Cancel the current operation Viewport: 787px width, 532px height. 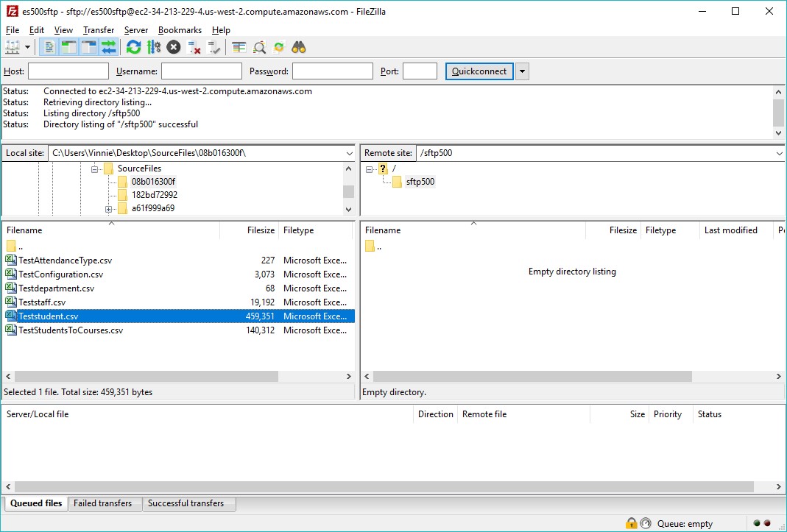click(x=174, y=48)
